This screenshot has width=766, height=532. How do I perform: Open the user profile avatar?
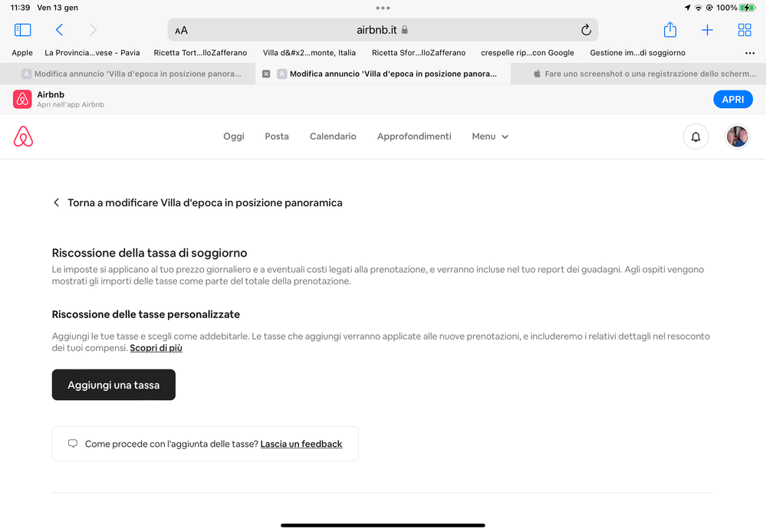pyautogui.click(x=737, y=136)
